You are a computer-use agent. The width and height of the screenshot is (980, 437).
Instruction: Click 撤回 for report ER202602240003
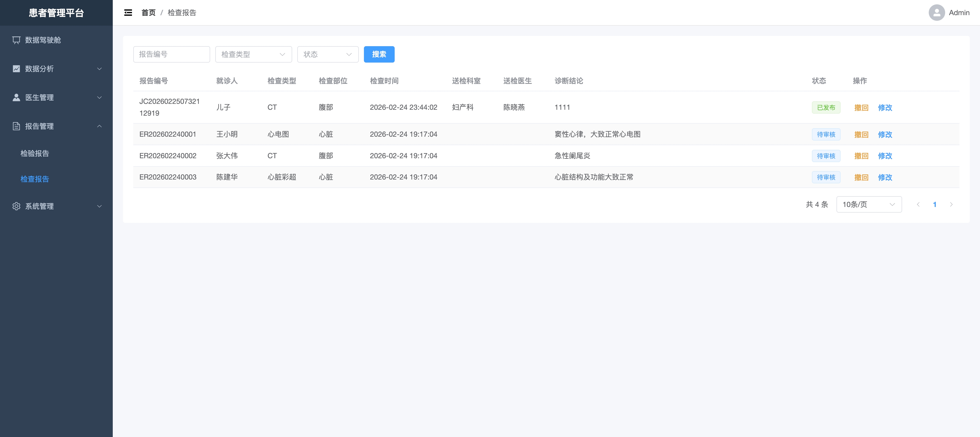coord(861,177)
